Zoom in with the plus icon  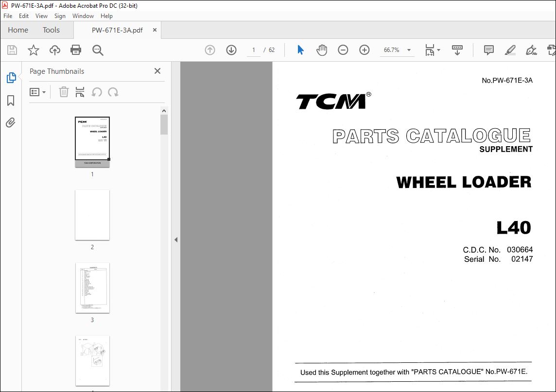364,50
